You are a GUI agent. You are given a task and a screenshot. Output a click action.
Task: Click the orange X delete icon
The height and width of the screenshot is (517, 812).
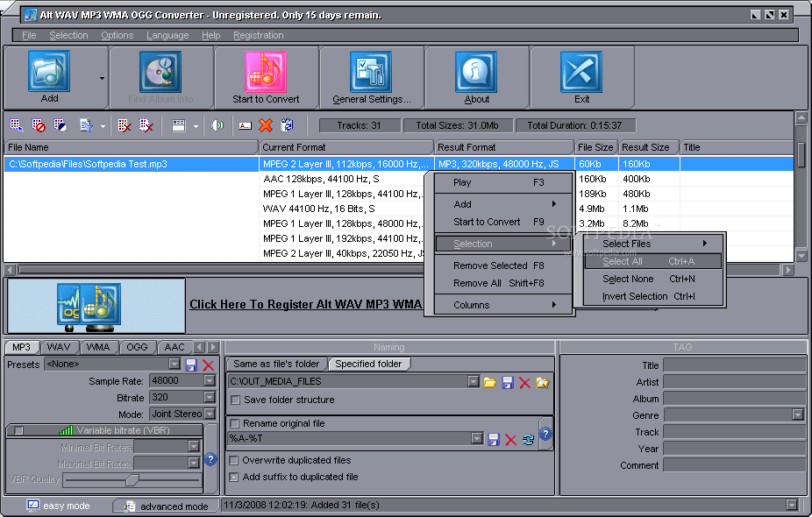coord(266,125)
